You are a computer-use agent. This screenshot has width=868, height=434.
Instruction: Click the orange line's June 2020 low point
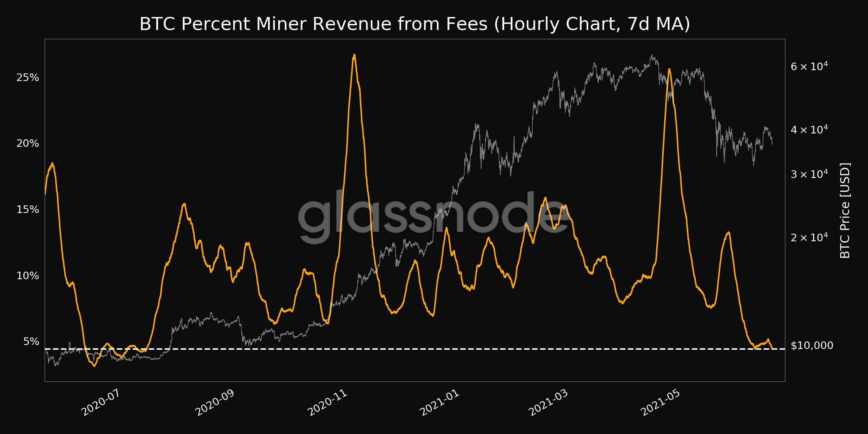click(x=94, y=366)
